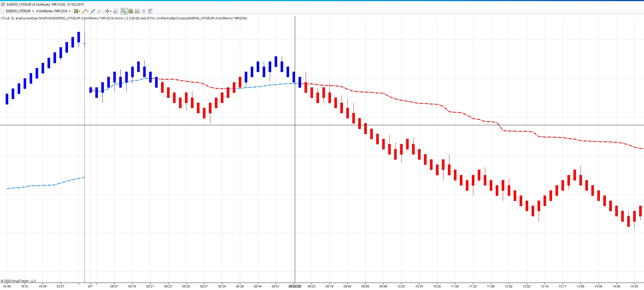This screenshot has height=290, width=644.
Task: Open the Data Series candlestick icon
Action: (131, 11)
